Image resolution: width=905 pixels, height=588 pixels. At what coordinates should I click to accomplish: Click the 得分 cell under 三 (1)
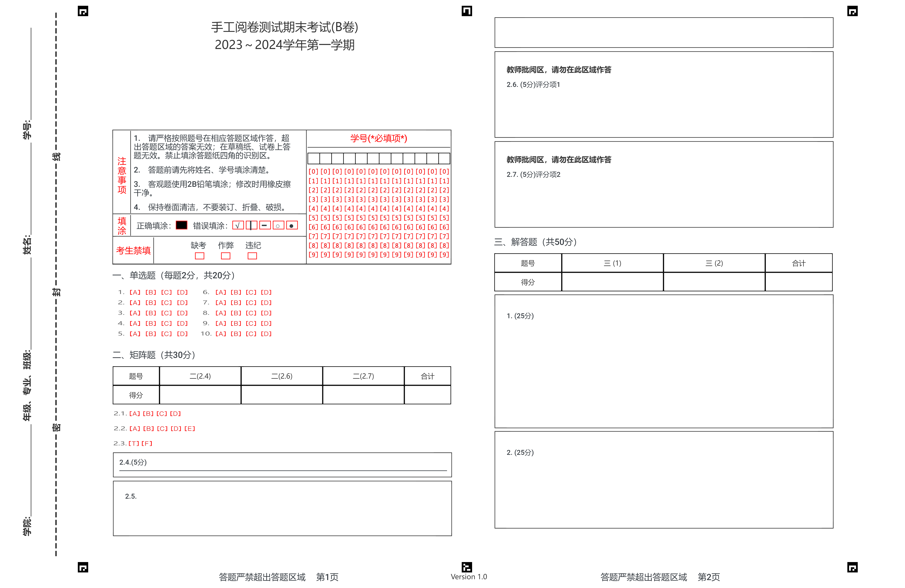pos(613,282)
